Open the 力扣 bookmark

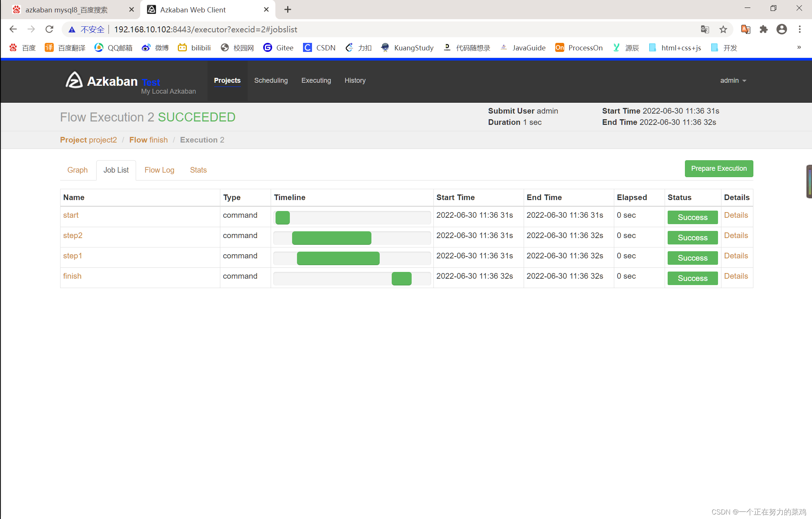click(x=358, y=48)
